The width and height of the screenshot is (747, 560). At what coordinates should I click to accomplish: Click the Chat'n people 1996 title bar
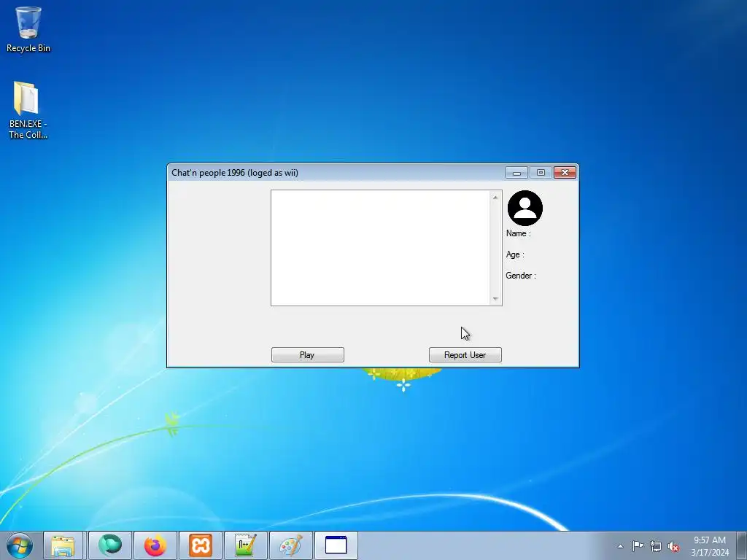pos(336,172)
